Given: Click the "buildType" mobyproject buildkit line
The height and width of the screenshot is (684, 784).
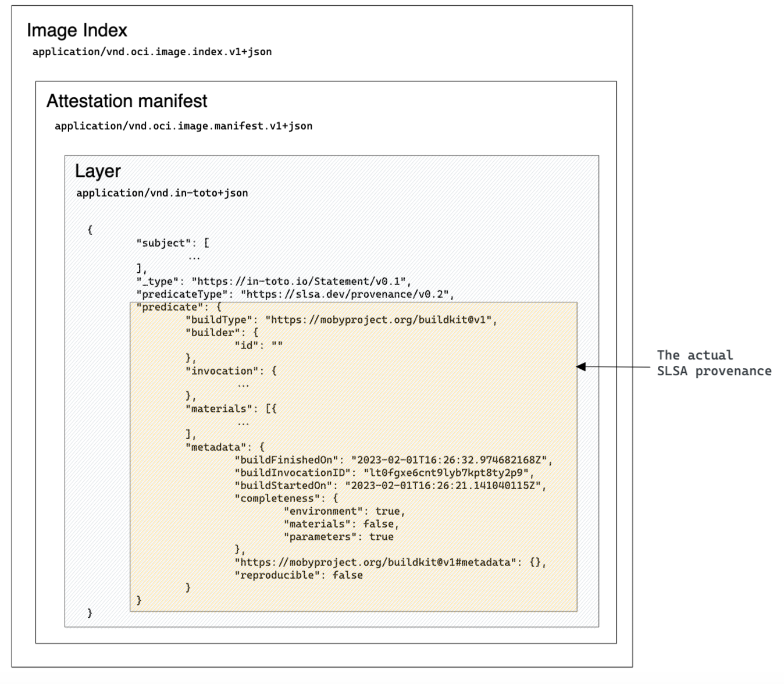Looking at the screenshot, I should [341, 320].
